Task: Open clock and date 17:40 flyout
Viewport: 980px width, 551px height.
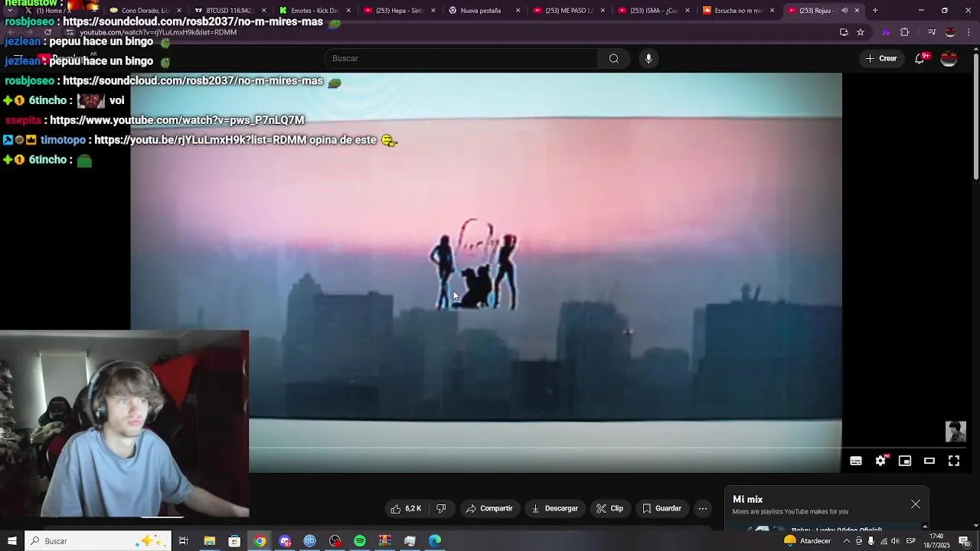Action: [937, 541]
